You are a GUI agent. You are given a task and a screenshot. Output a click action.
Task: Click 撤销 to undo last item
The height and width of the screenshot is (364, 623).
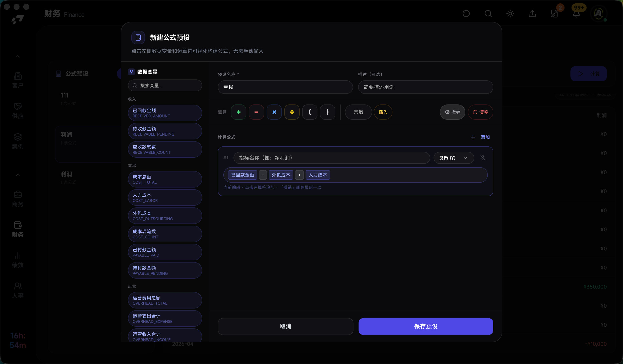(452, 112)
